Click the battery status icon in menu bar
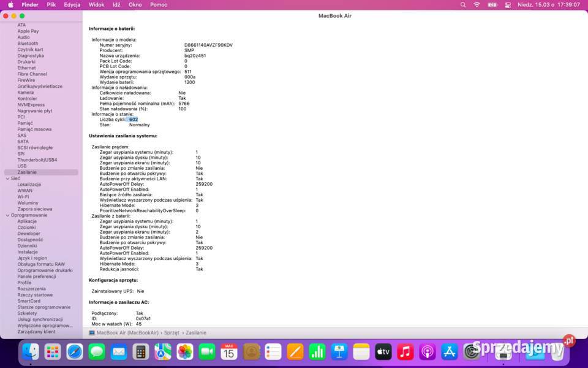The image size is (588, 368). coord(492,5)
